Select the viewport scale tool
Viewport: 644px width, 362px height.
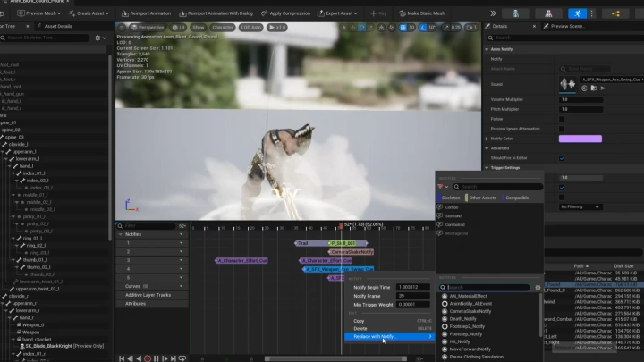370,28
